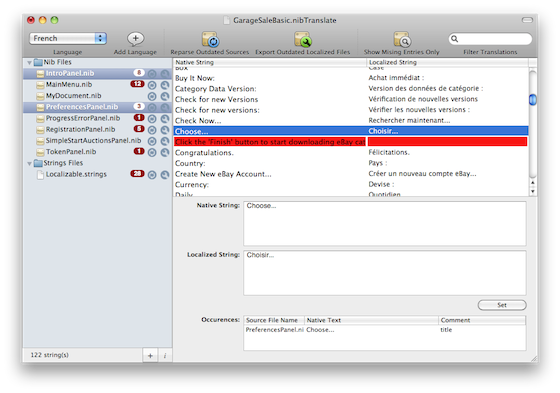Click the scroll up arrow of strings table
560x393 pixels.
click(532, 183)
